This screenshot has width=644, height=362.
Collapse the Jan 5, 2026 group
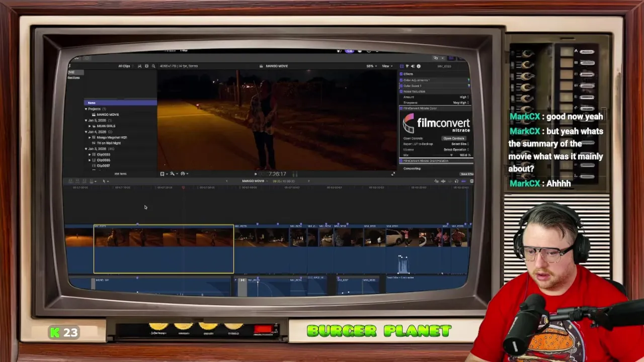click(x=86, y=120)
